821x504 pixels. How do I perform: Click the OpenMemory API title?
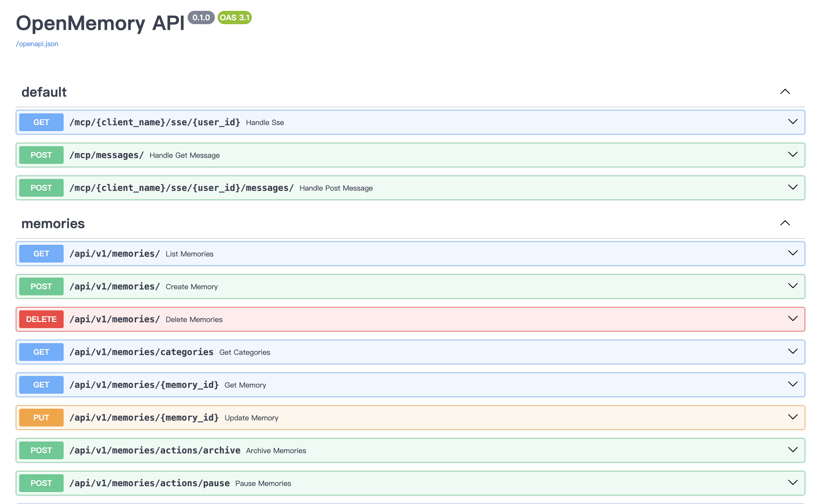click(100, 23)
